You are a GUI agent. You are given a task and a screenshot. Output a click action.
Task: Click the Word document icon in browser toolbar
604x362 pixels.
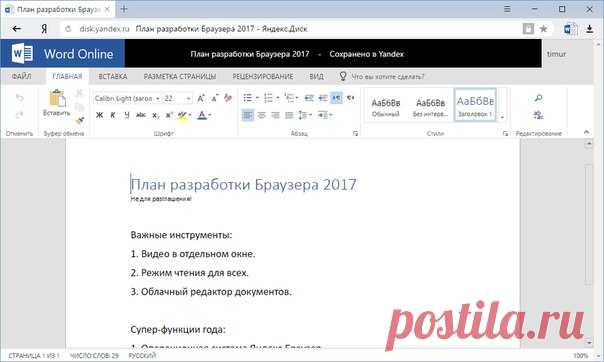tap(570, 29)
